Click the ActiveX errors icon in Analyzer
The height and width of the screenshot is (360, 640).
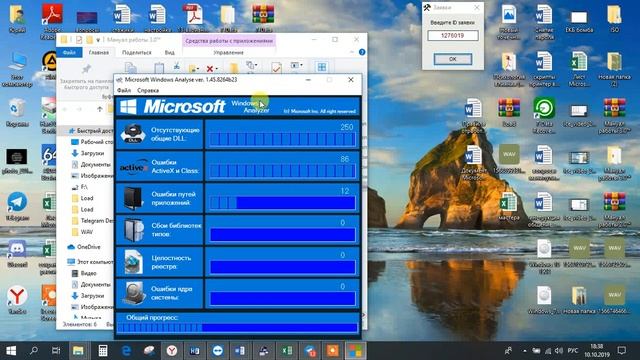[133, 167]
